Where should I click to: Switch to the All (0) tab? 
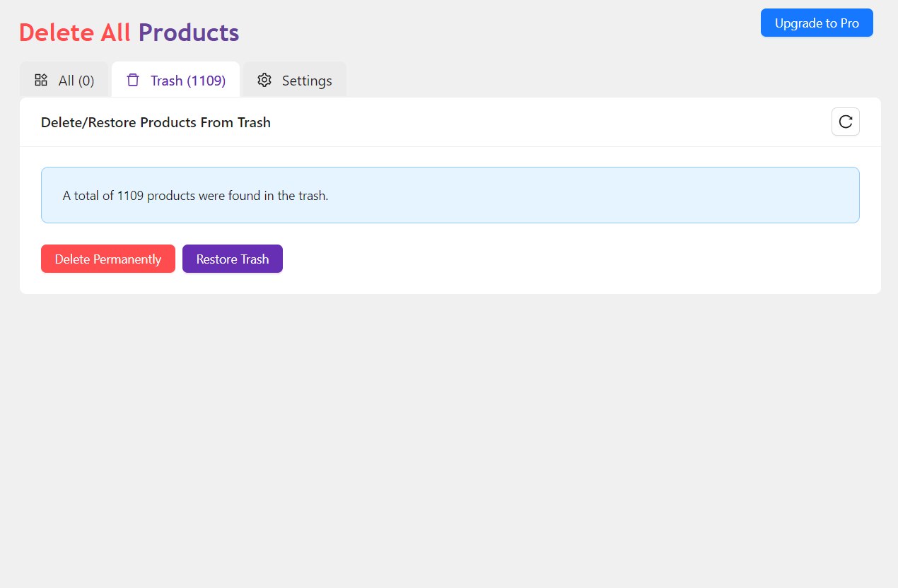pos(64,81)
